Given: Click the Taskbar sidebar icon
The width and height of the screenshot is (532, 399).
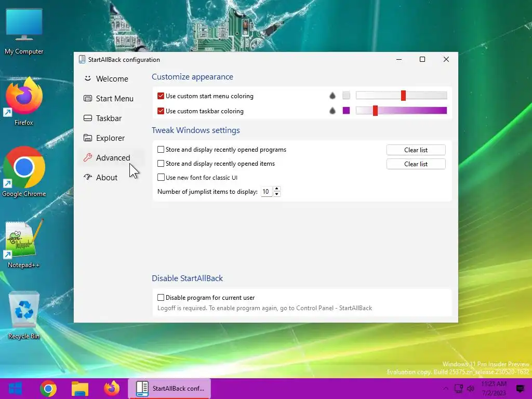Looking at the screenshot, I should pos(87,118).
